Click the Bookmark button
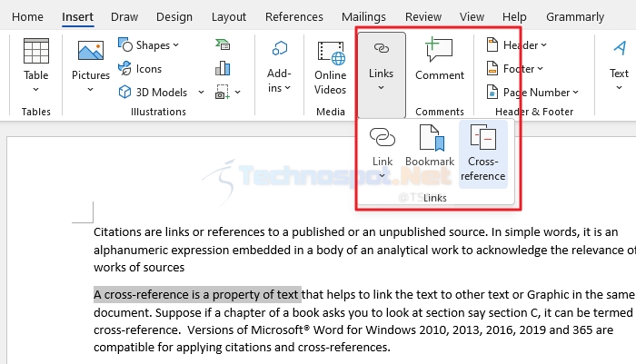The image size is (636, 364). tap(430, 146)
